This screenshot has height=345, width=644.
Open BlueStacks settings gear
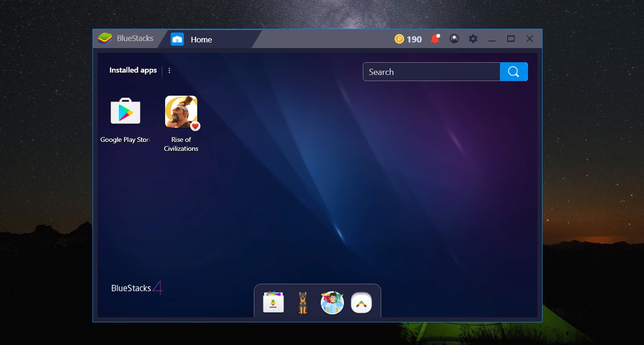[x=473, y=39]
